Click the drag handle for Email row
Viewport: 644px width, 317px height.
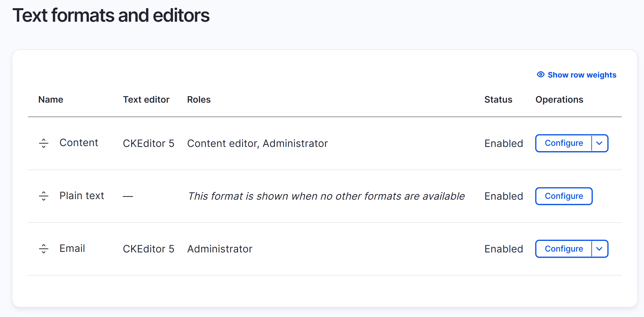[44, 249]
